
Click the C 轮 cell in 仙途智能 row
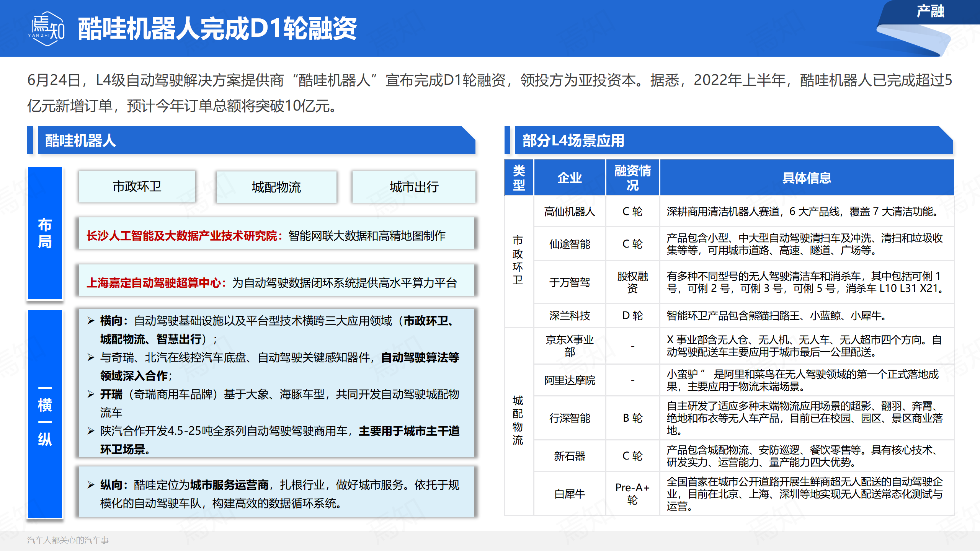click(x=632, y=244)
